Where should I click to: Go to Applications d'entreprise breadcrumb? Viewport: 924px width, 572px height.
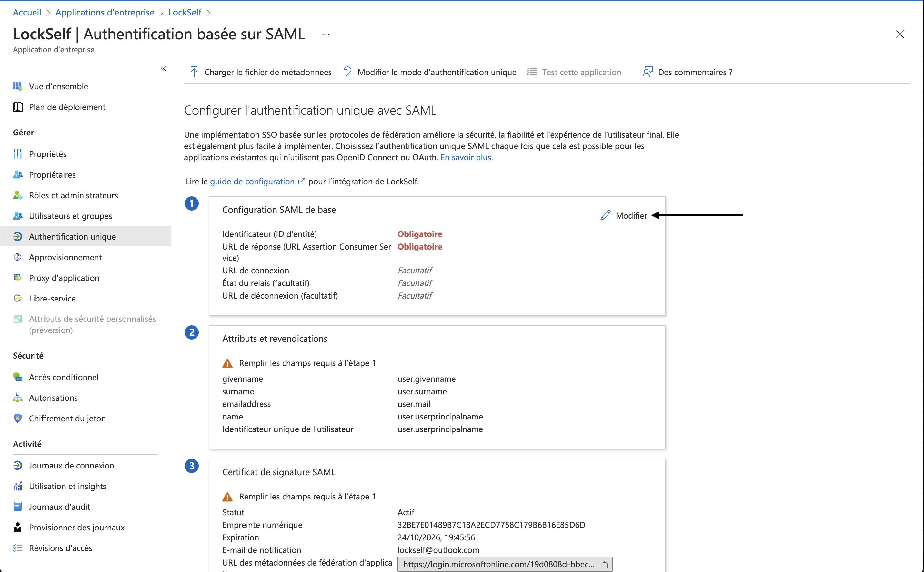click(105, 13)
